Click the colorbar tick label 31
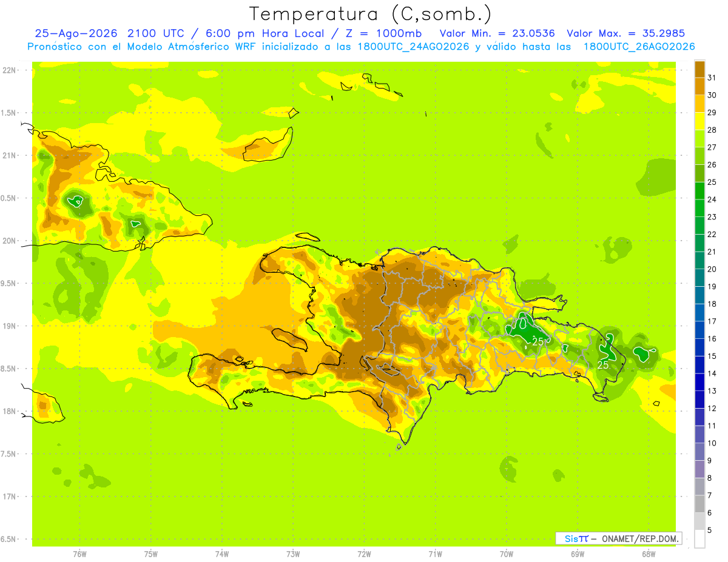728x562 pixels. click(712, 78)
